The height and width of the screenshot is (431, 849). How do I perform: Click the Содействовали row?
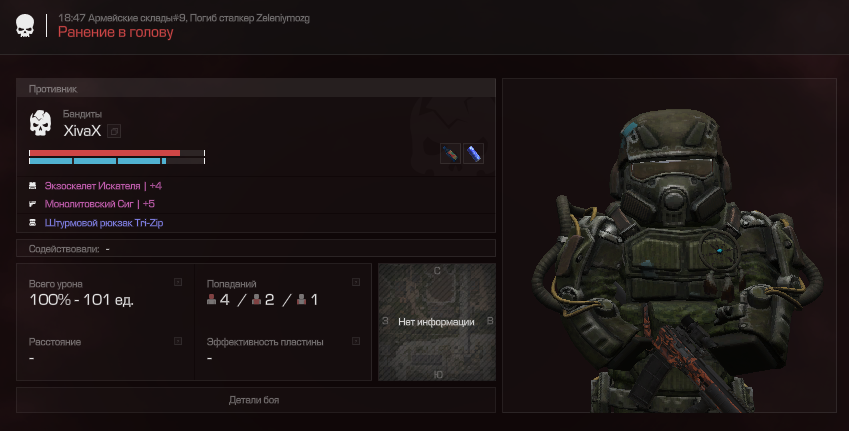[x=256, y=249]
